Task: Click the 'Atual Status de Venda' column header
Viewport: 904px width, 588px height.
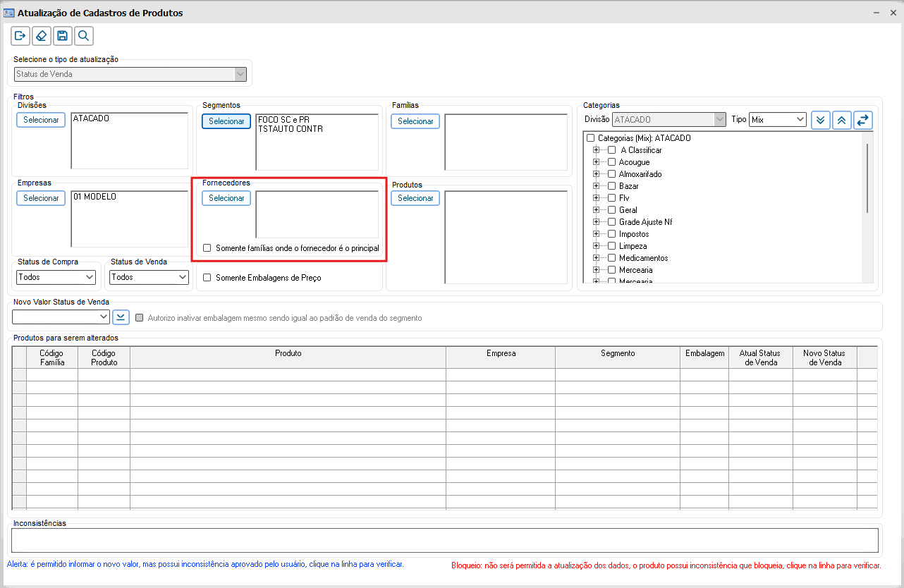Action: tap(761, 357)
